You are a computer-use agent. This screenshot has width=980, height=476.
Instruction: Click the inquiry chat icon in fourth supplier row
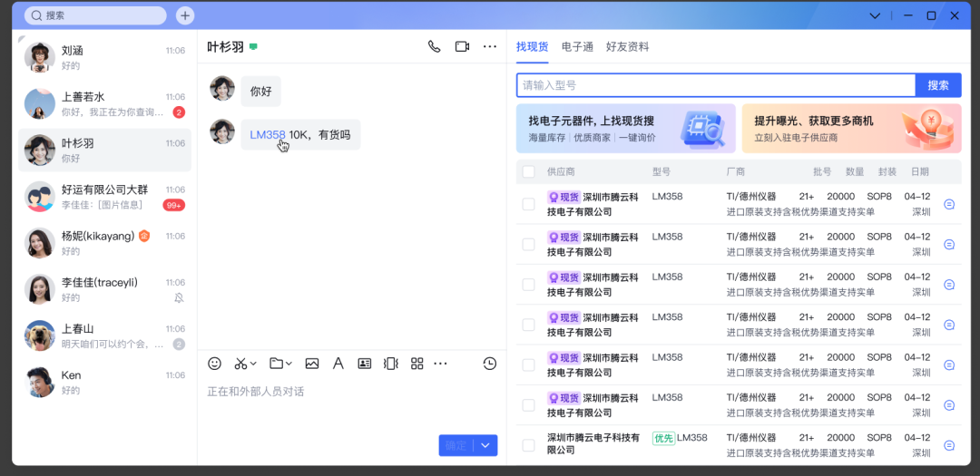(x=949, y=325)
